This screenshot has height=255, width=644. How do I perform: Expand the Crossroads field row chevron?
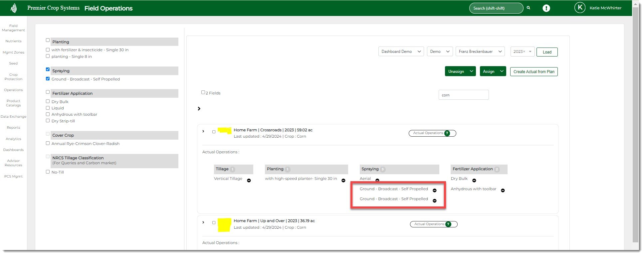pyautogui.click(x=203, y=131)
